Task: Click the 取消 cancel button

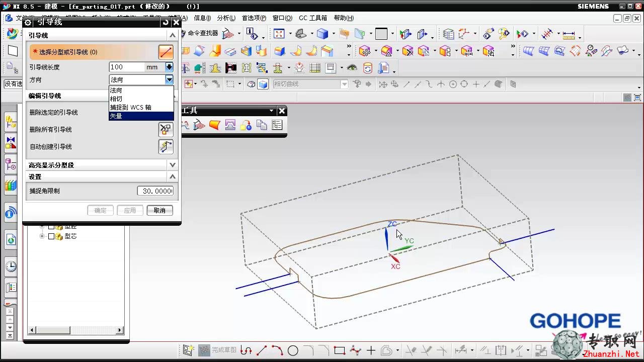Action: 159,210
